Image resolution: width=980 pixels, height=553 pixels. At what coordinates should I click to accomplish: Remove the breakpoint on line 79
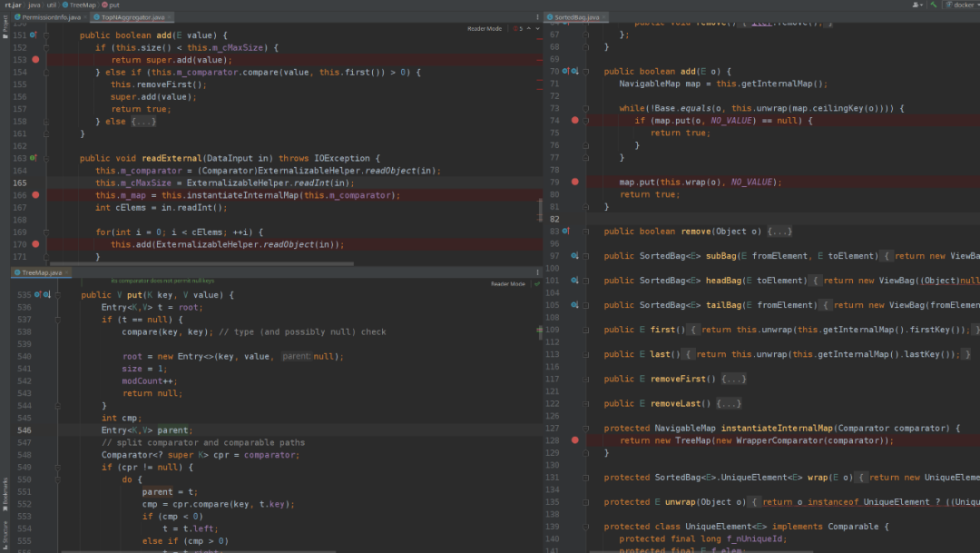click(575, 182)
